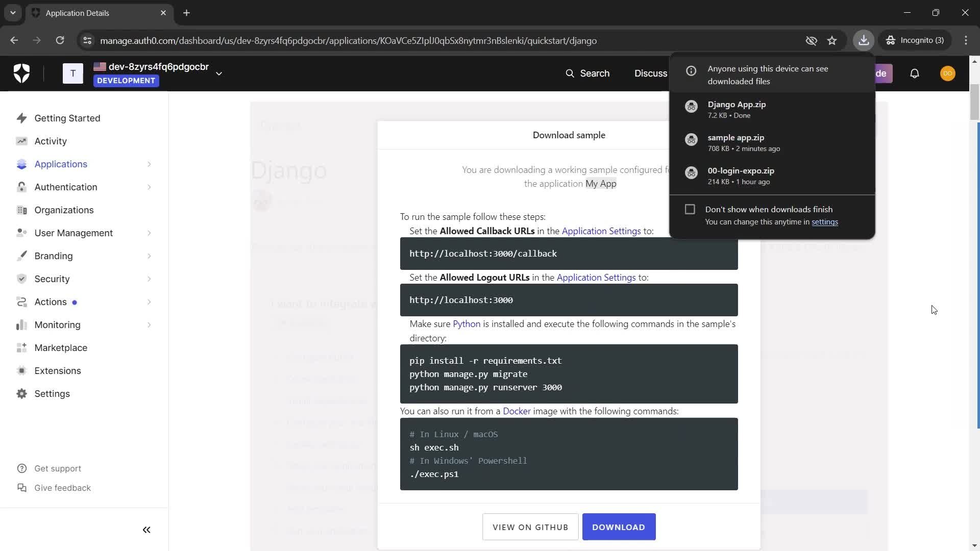
Task: Open Application Settings link for Callback URLs
Action: click(x=601, y=231)
